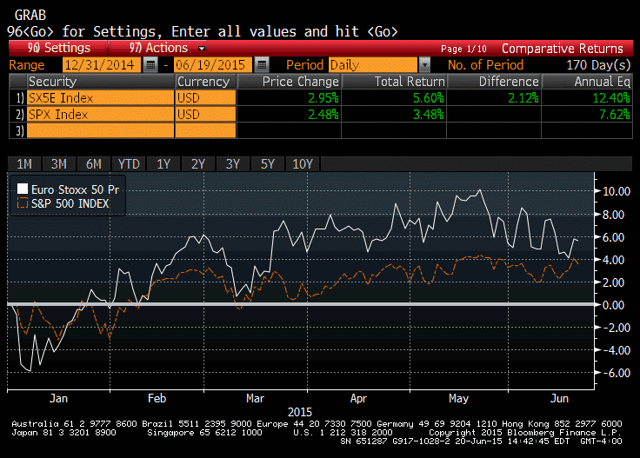Select the 6M time range tab

click(x=93, y=164)
